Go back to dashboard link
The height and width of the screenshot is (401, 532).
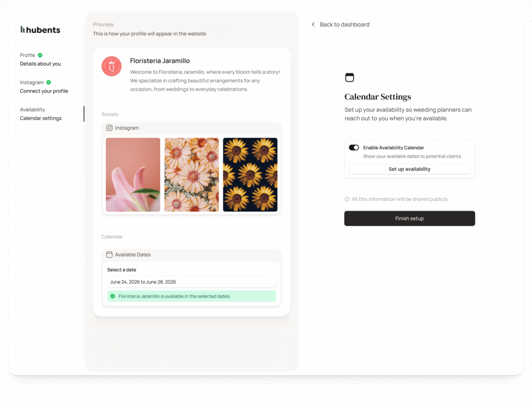click(x=344, y=24)
